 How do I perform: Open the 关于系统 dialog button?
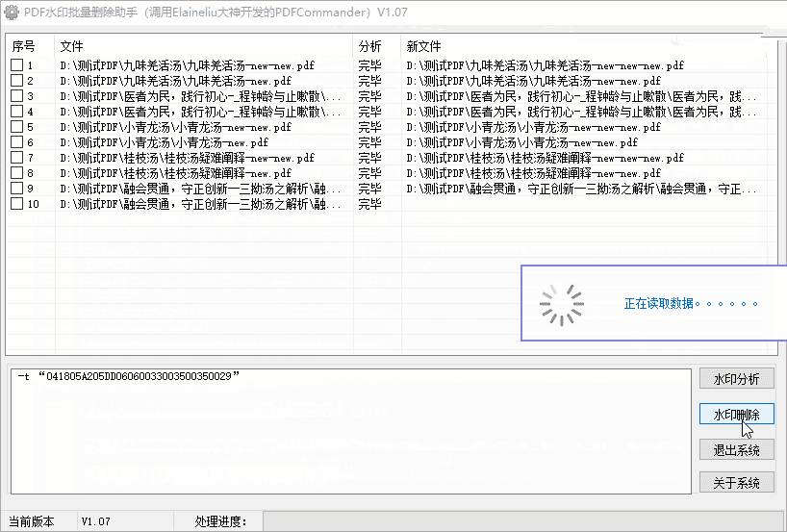click(736, 482)
